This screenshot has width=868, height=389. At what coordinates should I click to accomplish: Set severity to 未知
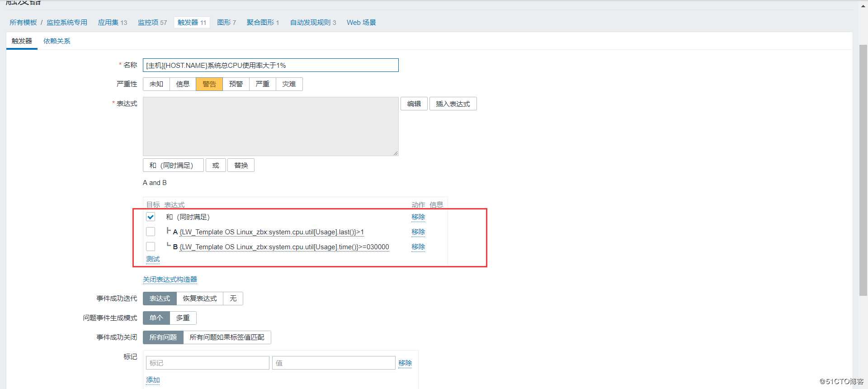pos(156,84)
